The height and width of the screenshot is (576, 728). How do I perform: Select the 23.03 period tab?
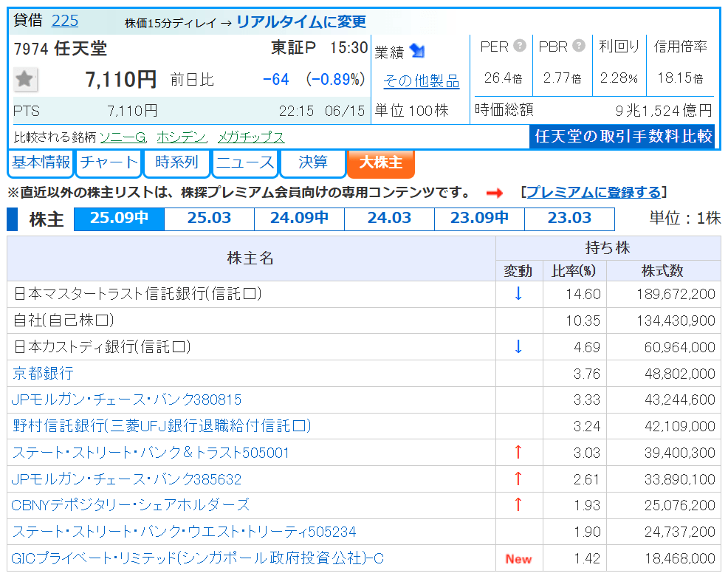pos(570,219)
